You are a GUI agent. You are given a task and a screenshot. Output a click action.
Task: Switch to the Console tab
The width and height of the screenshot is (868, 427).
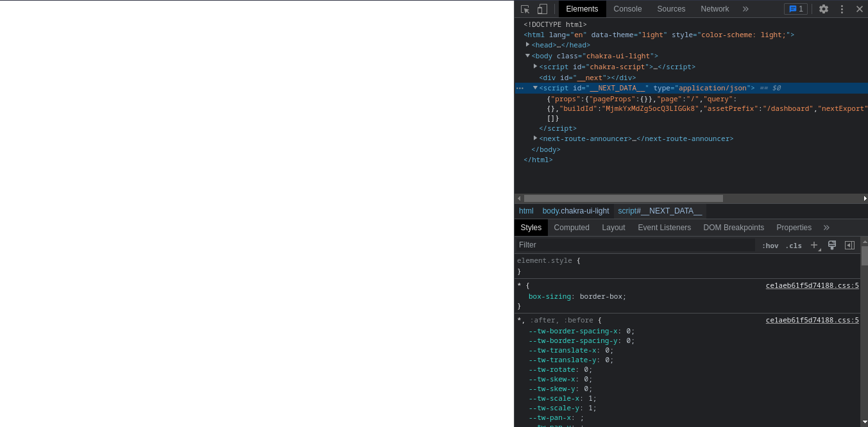point(627,9)
